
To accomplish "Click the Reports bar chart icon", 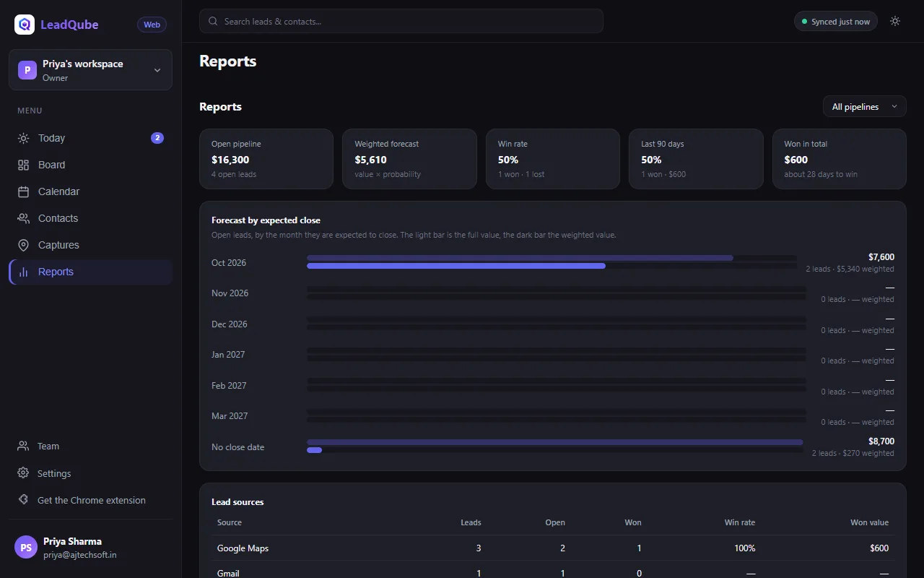I will tap(24, 272).
